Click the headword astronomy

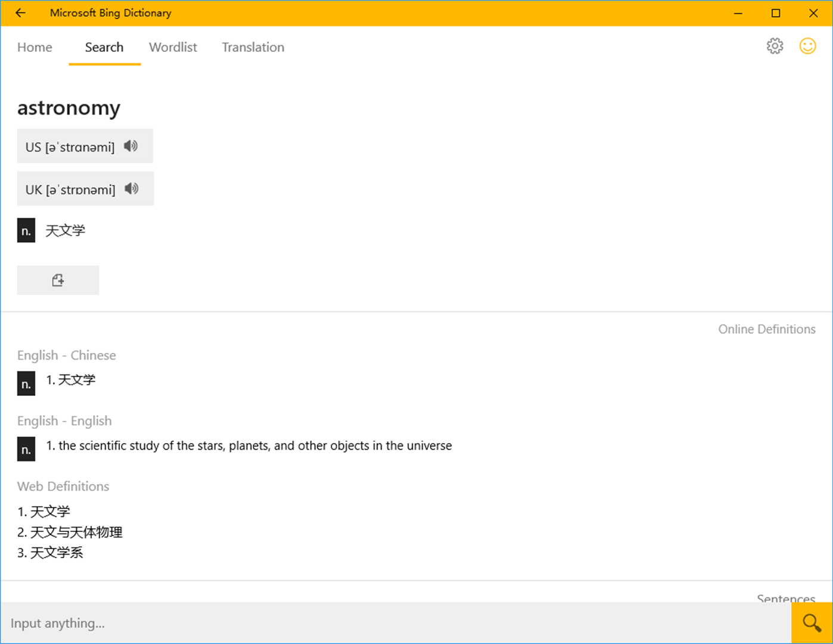tap(69, 108)
